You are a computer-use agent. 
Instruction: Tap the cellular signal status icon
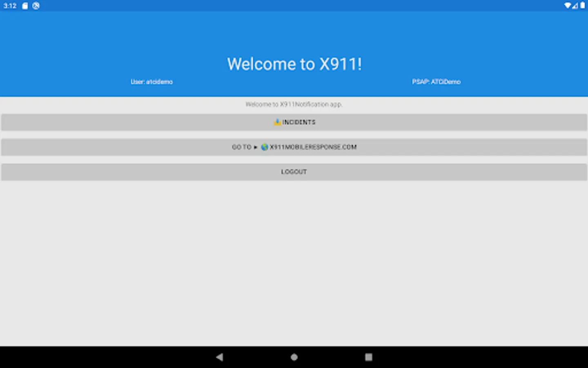(575, 6)
